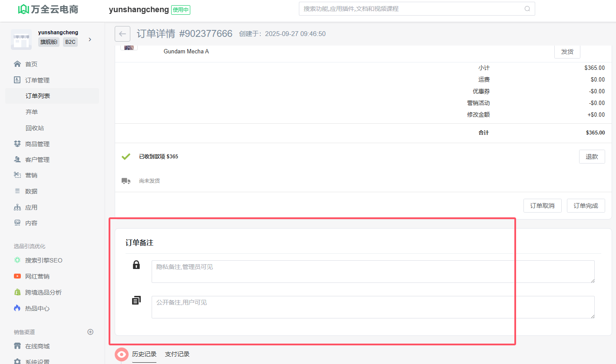The height and width of the screenshot is (364, 616).
Task: Expand 商品管理 menu in sidebar
Action: pyautogui.click(x=37, y=144)
